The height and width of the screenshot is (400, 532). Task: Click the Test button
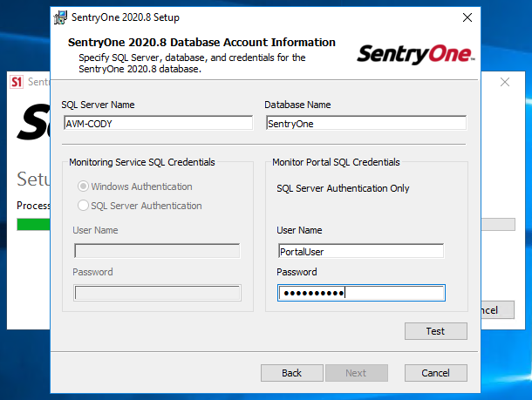436,331
